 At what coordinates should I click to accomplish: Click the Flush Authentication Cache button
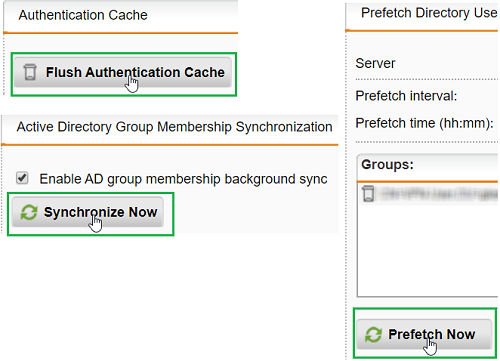(x=123, y=72)
